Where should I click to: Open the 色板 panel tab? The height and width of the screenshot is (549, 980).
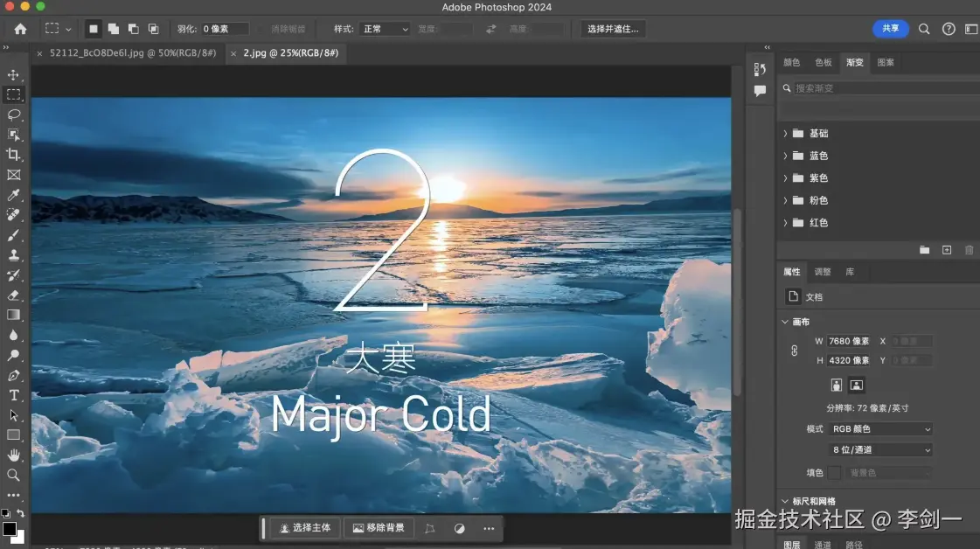click(824, 63)
